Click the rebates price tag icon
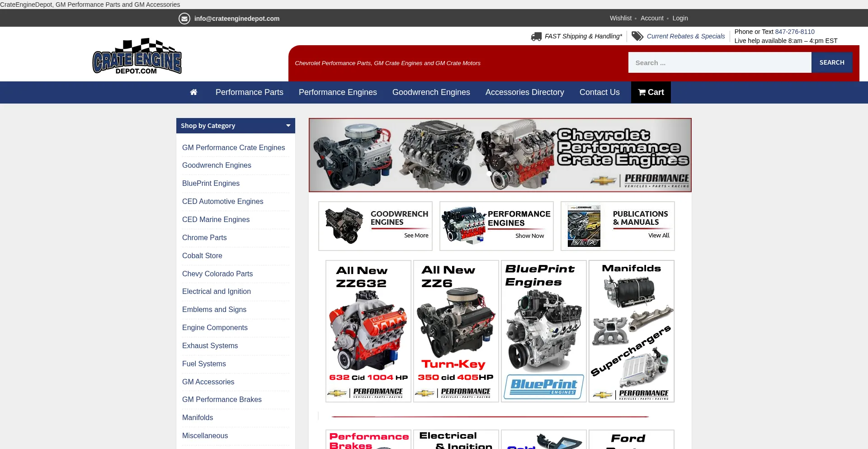The height and width of the screenshot is (449, 868). 637,36
